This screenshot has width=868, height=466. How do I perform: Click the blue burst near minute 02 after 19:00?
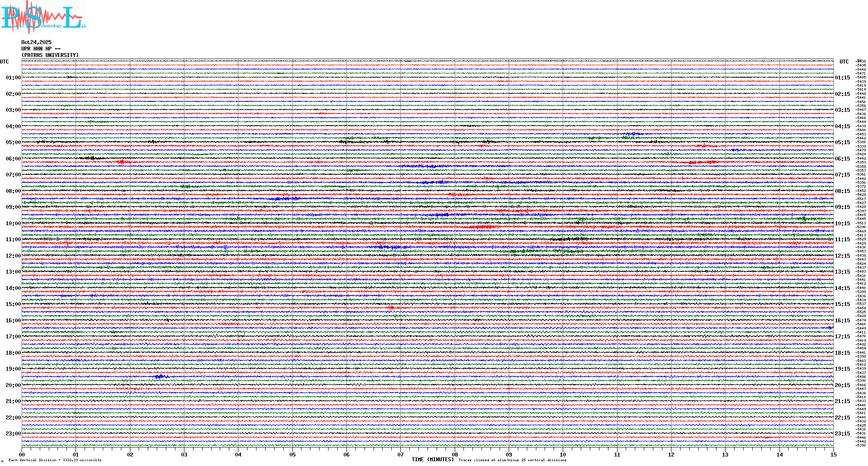(161, 377)
